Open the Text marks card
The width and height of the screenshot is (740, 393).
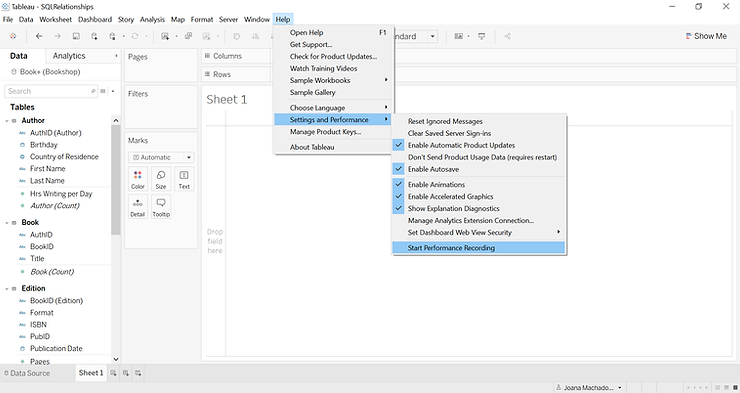tap(184, 179)
